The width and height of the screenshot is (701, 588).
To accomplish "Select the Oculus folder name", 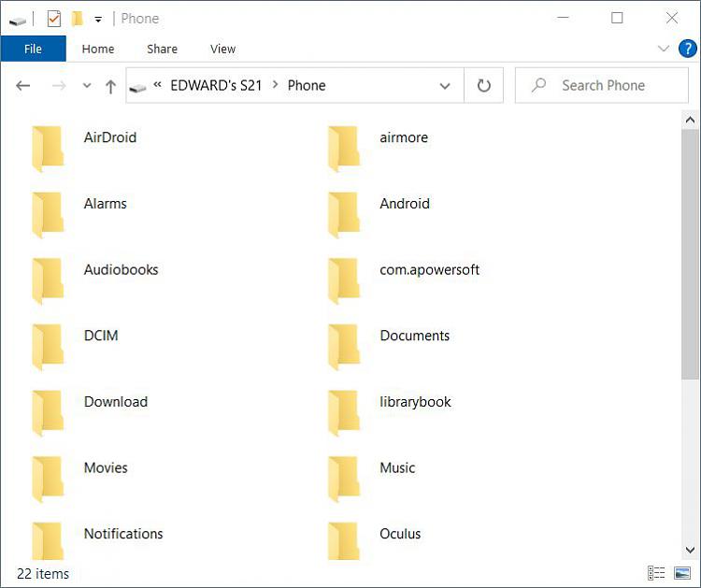I will pyautogui.click(x=400, y=534).
